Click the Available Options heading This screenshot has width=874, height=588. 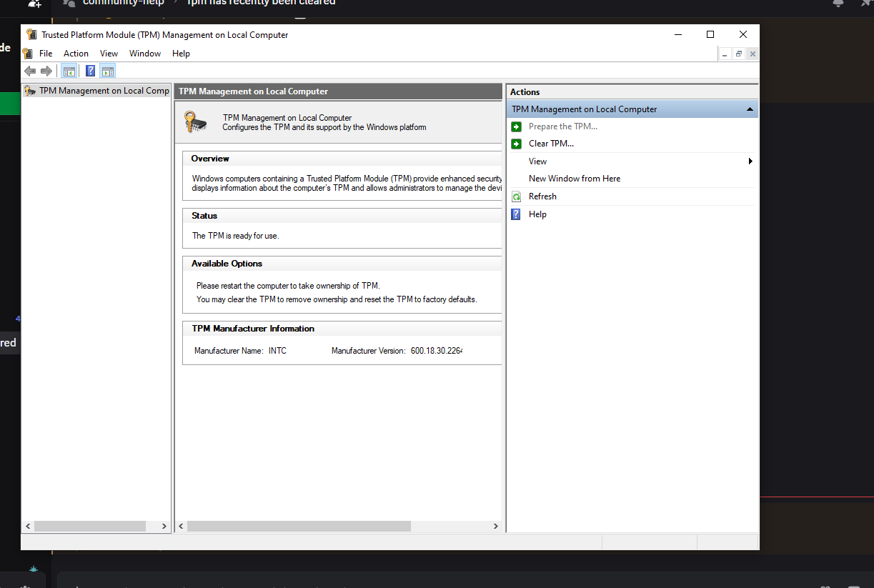coord(227,264)
